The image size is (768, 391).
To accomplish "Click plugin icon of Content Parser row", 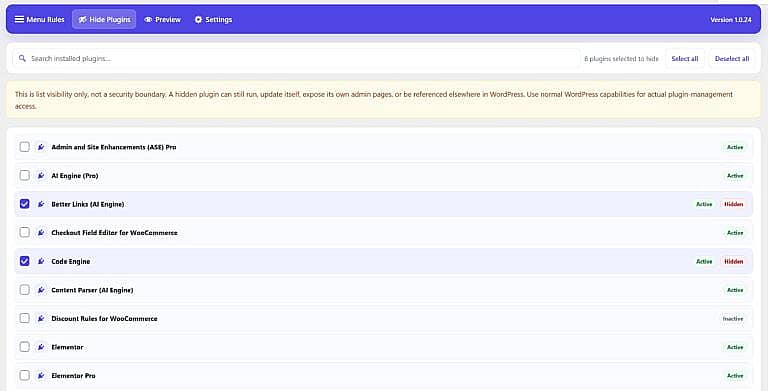I will [x=41, y=290].
